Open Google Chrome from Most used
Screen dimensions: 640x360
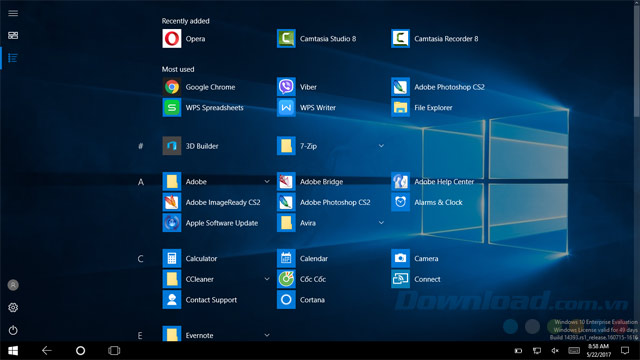172,87
